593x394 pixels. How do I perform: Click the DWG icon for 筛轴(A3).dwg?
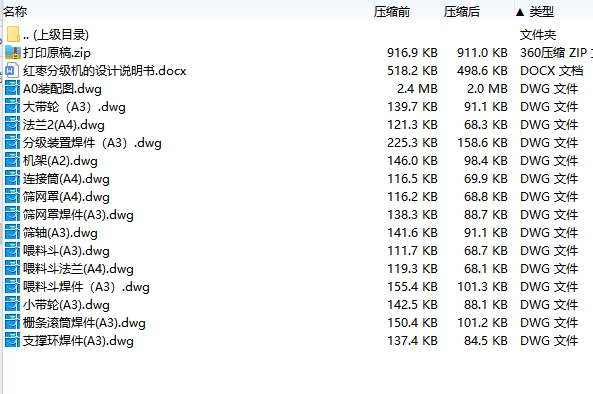pos(12,233)
